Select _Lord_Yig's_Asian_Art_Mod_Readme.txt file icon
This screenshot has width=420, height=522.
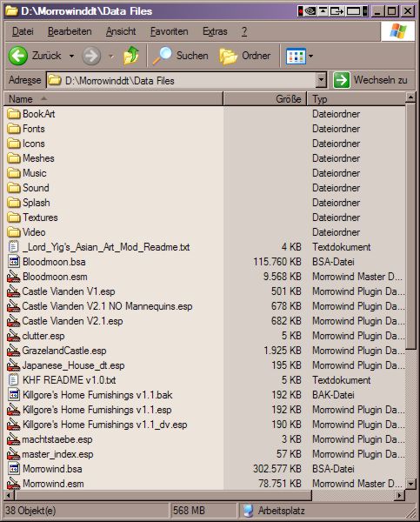[x=14, y=247]
